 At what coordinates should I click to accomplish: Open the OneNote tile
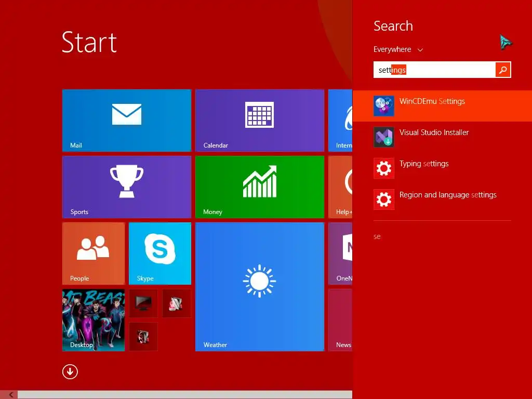click(340, 253)
